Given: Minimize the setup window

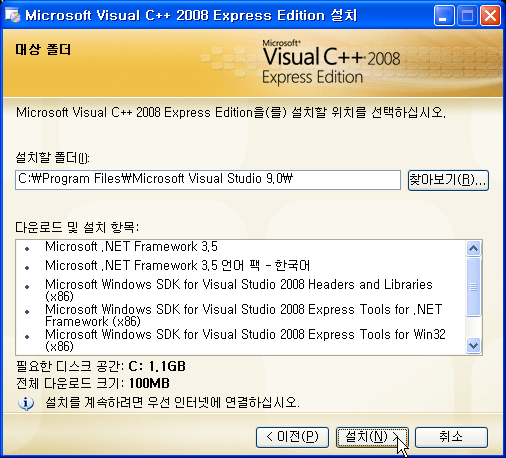Looking at the screenshot, I should [444, 16].
